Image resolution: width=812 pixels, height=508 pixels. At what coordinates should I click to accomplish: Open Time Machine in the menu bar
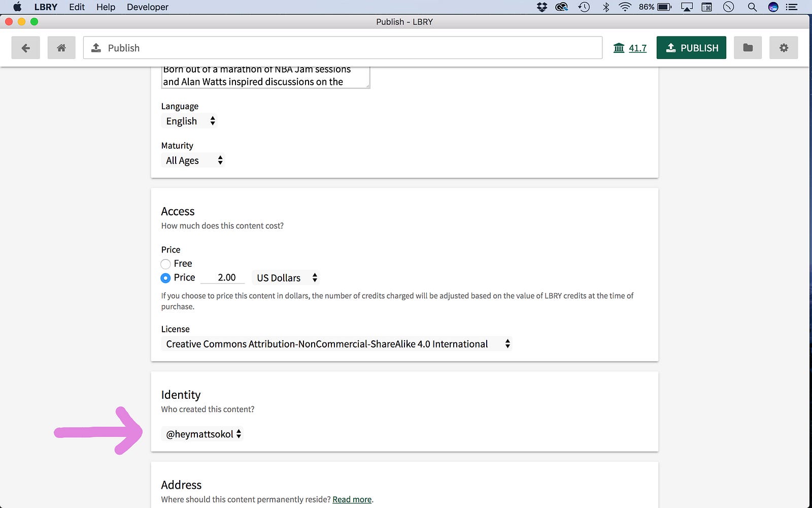[584, 7]
